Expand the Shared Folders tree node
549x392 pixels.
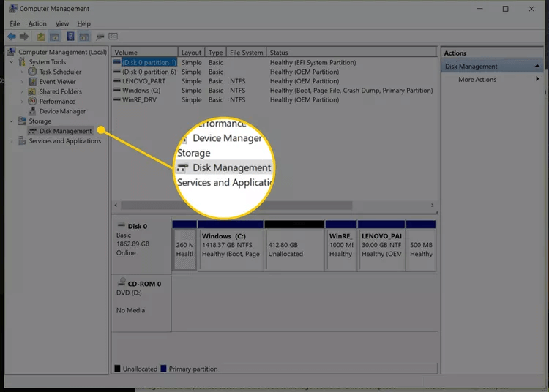click(22, 91)
